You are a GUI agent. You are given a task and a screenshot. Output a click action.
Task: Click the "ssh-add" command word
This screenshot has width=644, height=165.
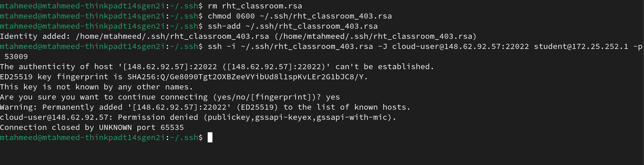pyautogui.click(x=224, y=26)
